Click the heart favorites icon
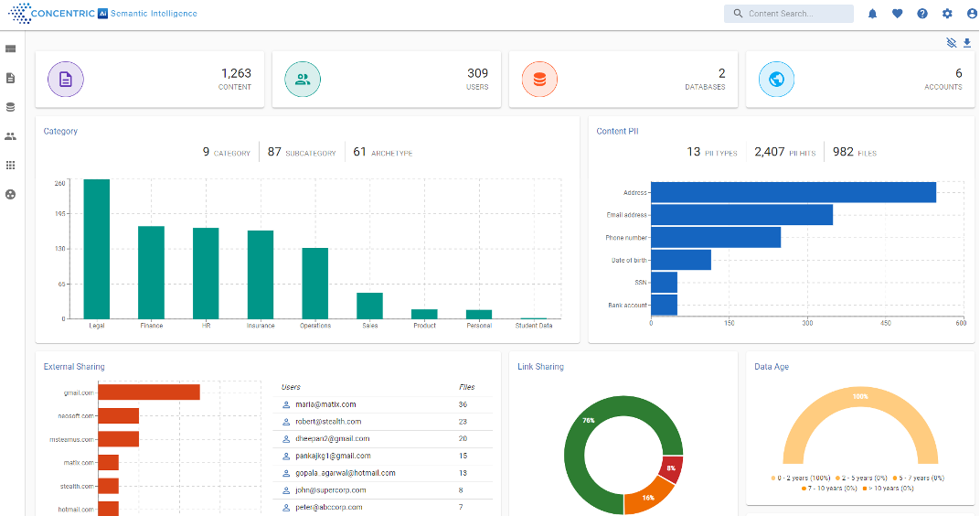The height and width of the screenshot is (516, 980). coord(897,14)
